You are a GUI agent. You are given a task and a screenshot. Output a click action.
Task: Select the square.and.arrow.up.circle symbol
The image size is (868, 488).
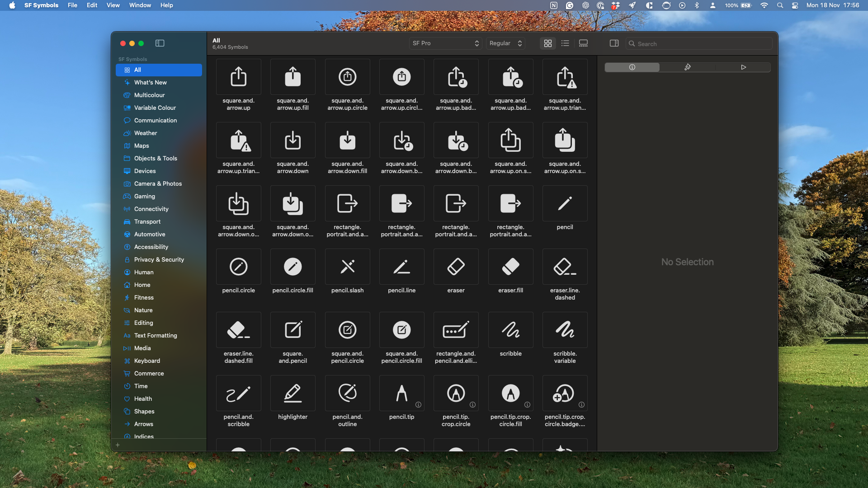347,77
